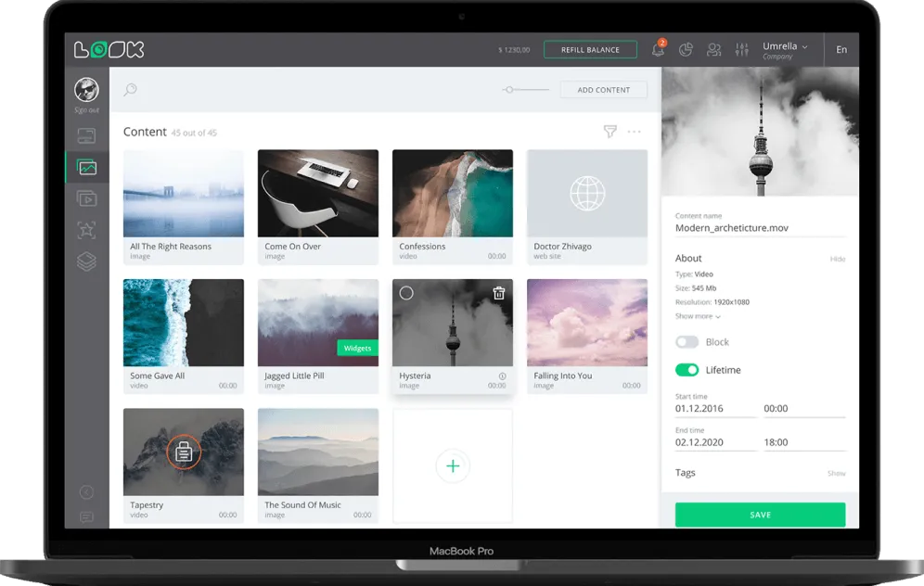Disable the Lifetime toggle
The image size is (924, 586).
coord(687,370)
